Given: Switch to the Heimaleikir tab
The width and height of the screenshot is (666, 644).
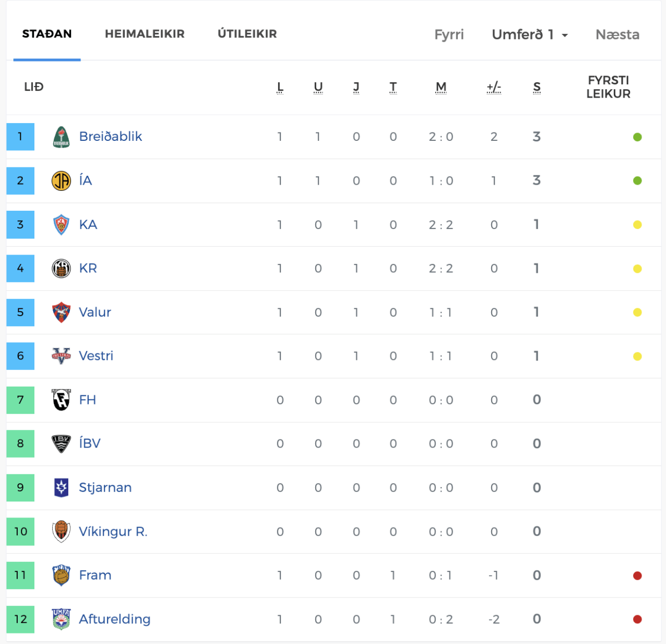Looking at the screenshot, I should pos(144,34).
